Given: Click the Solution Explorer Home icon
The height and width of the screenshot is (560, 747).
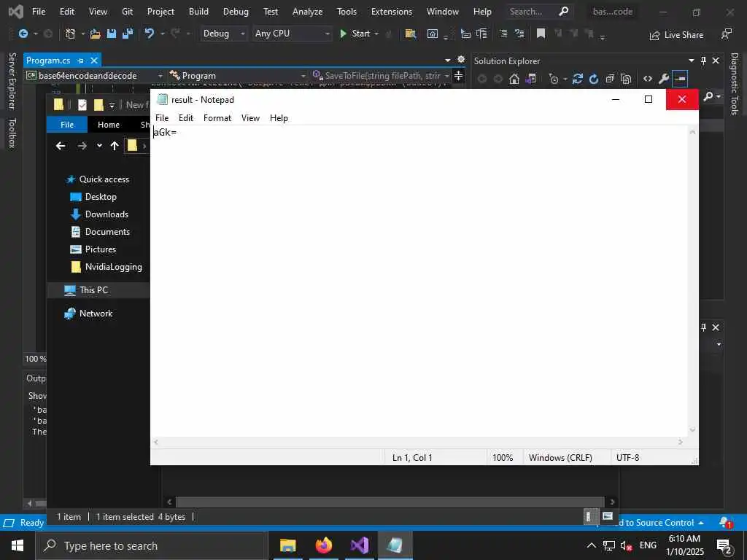Looking at the screenshot, I should [514, 79].
